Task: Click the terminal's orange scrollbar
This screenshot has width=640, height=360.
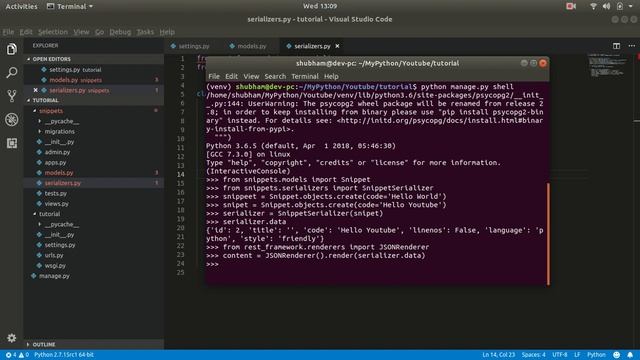Action: 548,234
